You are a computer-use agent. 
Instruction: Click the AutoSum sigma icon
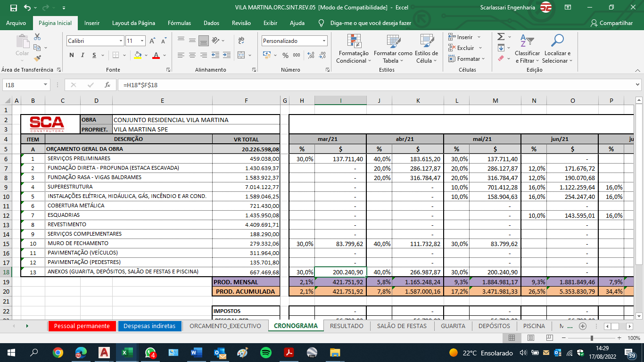[501, 37]
